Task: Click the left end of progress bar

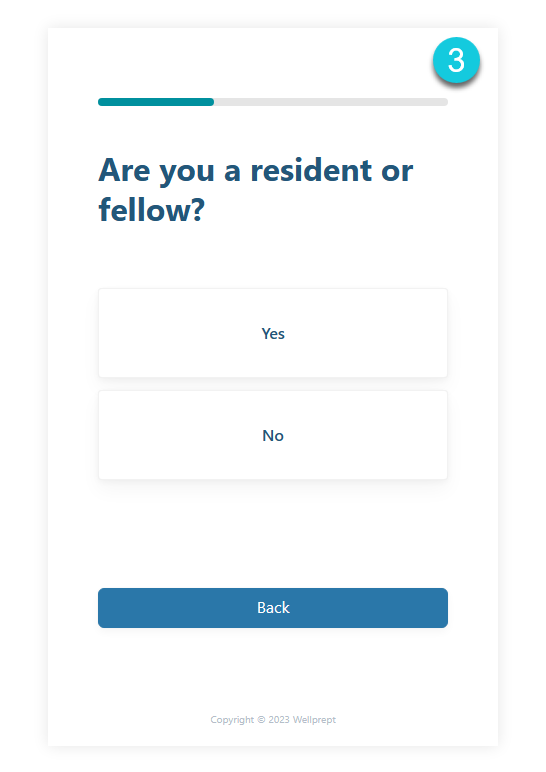Action: (101, 102)
